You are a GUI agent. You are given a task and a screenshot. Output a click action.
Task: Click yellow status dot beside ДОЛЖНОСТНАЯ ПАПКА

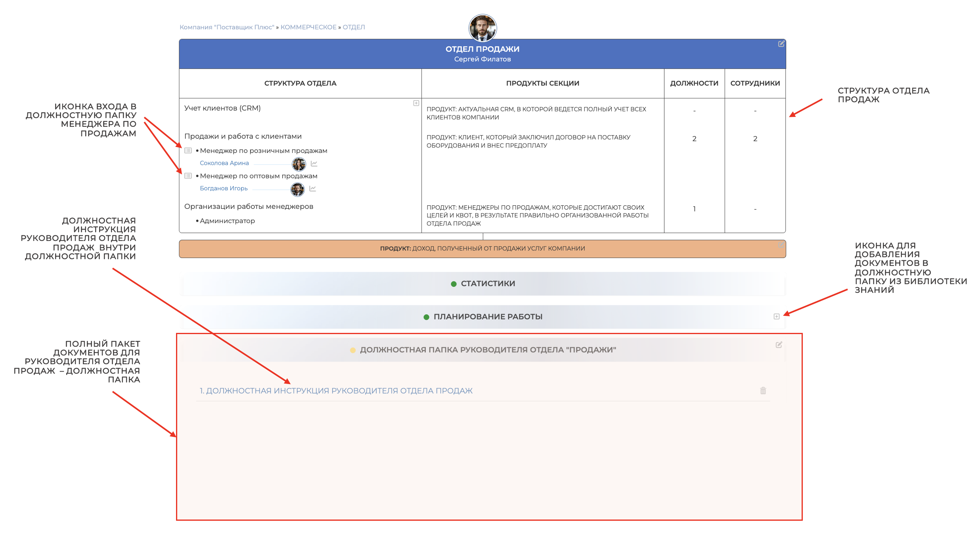point(353,350)
